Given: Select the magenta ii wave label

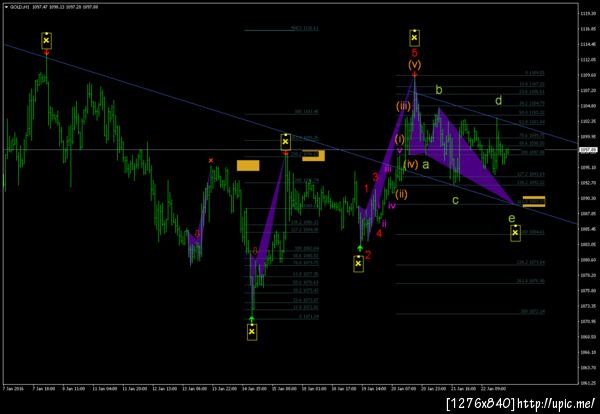Looking at the screenshot, I should [384, 223].
